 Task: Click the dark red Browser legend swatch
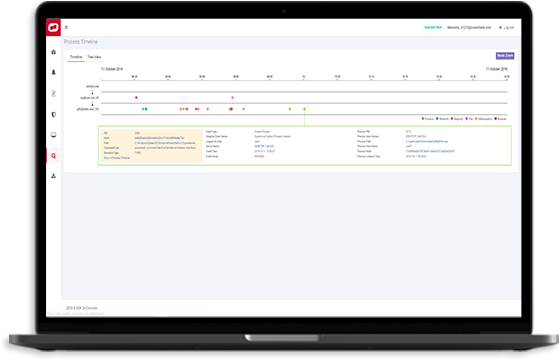[495, 119]
